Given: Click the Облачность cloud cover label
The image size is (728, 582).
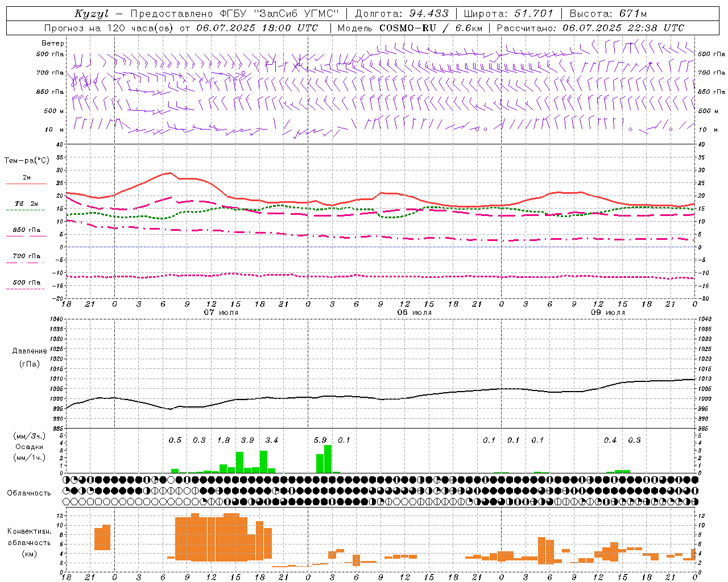Looking at the screenshot, I should 29,493.
